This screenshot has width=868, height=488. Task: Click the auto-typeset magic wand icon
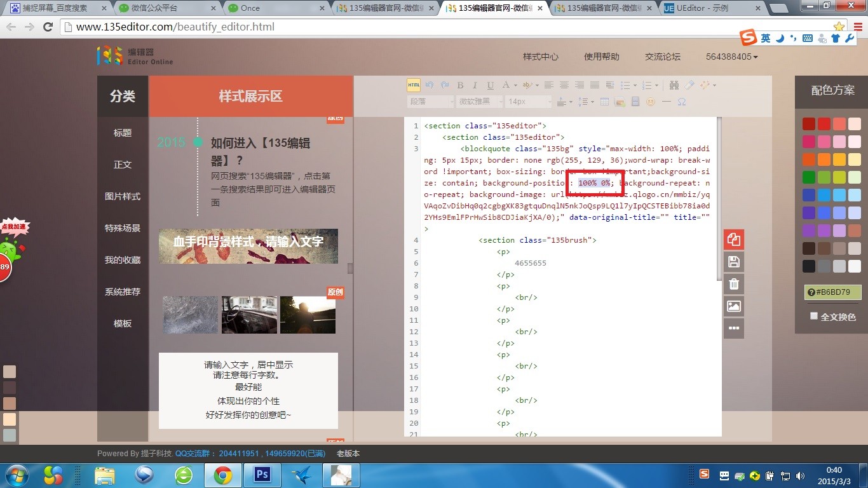705,85
